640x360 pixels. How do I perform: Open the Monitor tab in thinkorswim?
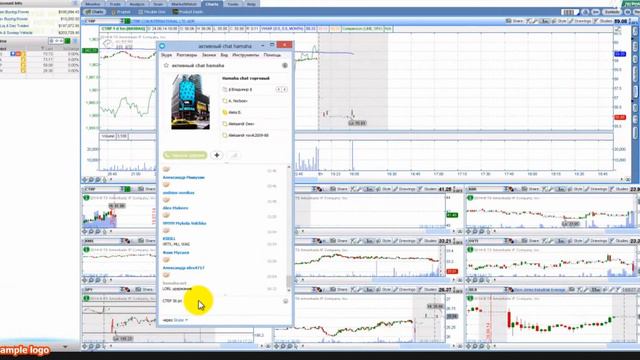point(93,4)
